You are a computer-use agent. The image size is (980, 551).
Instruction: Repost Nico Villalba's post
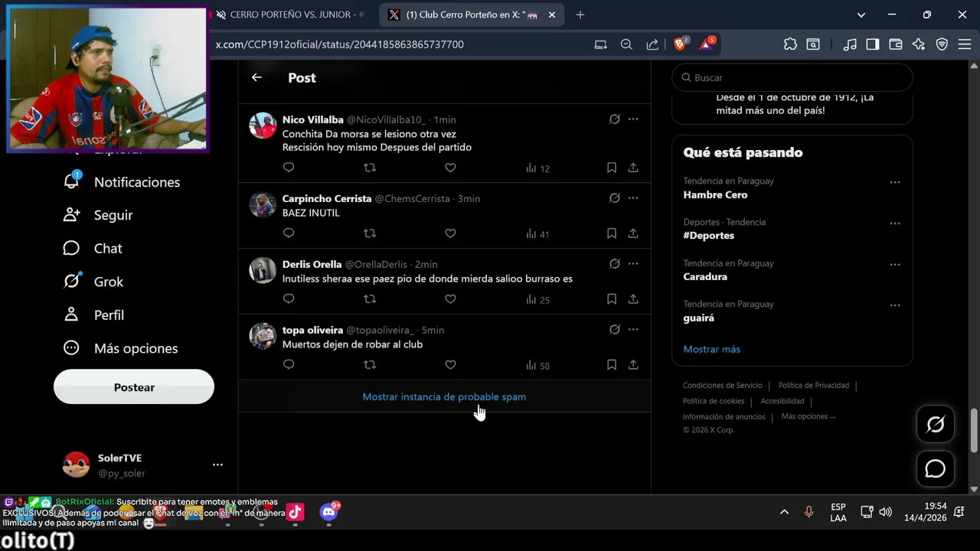point(370,168)
